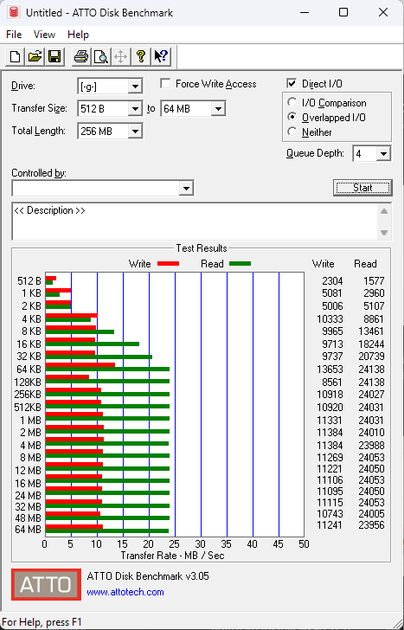Screen dimensions: 404x630
Task: Expand the Queue Depth dropdown
Action: click(x=384, y=153)
